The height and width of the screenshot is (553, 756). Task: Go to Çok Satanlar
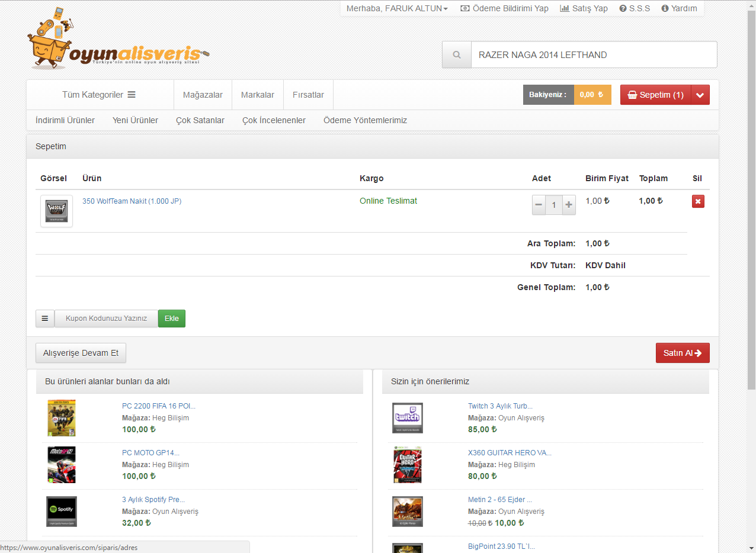(x=200, y=120)
